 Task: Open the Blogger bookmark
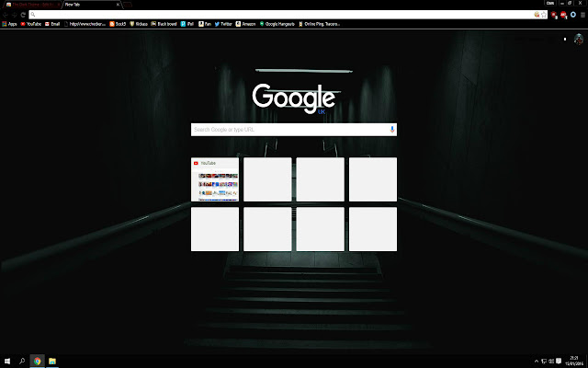118,24
